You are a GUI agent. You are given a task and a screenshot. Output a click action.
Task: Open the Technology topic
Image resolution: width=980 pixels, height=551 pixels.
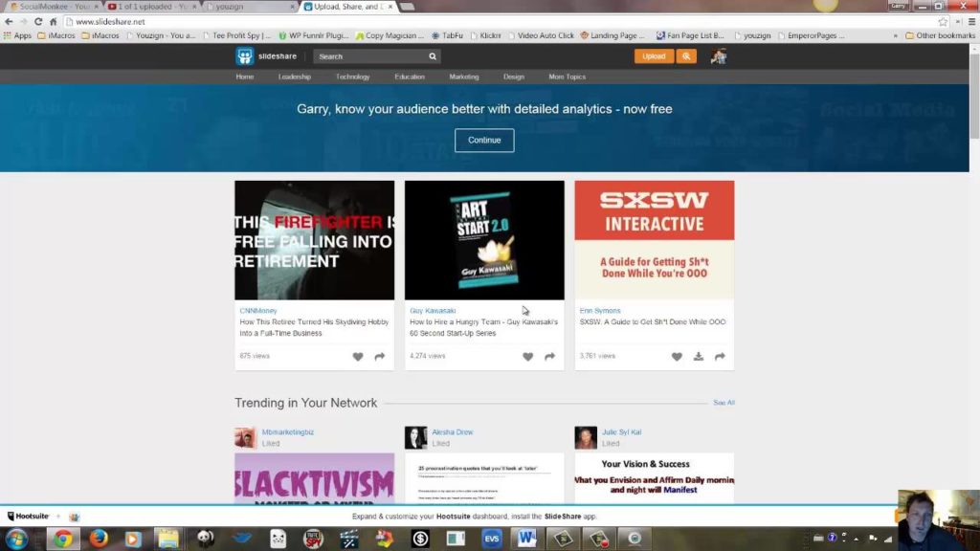pyautogui.click(x=352, y=77)
